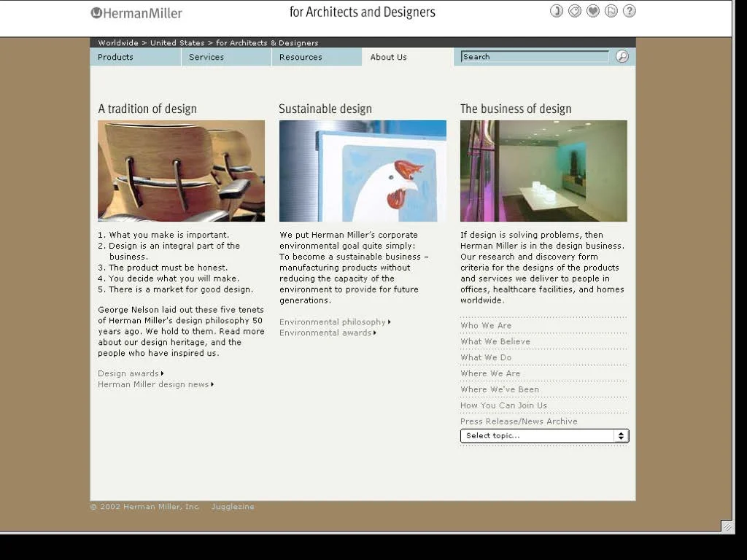This screenshot has height=560, width=747.
Task: Click the phone contact icon
Action: click(557, 11)
